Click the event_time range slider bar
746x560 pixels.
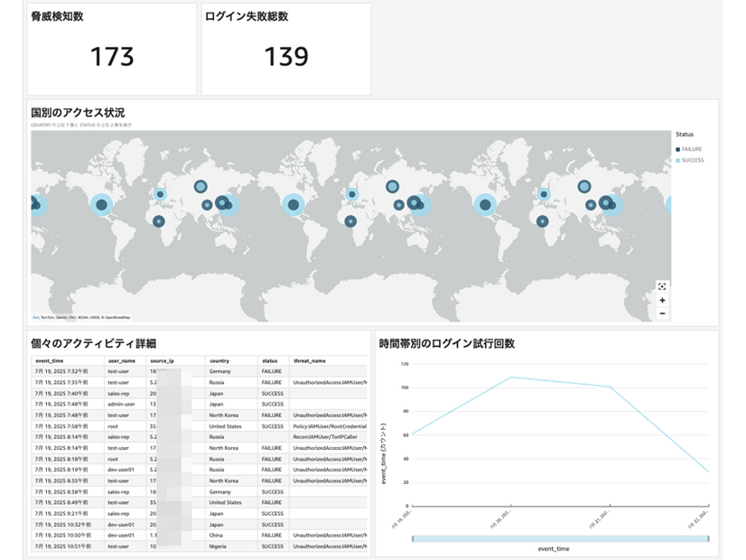point(560,539)
